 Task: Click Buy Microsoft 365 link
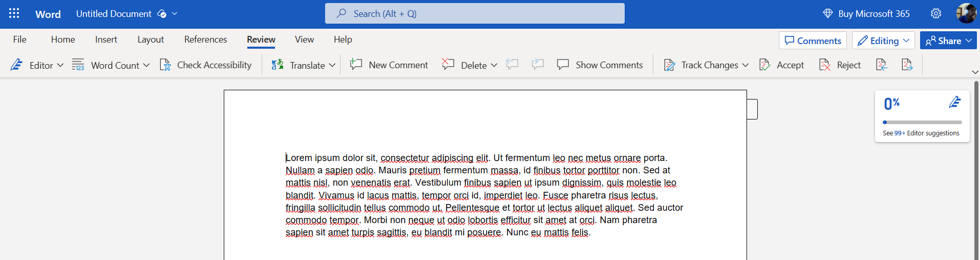click(x=874, y=14)
